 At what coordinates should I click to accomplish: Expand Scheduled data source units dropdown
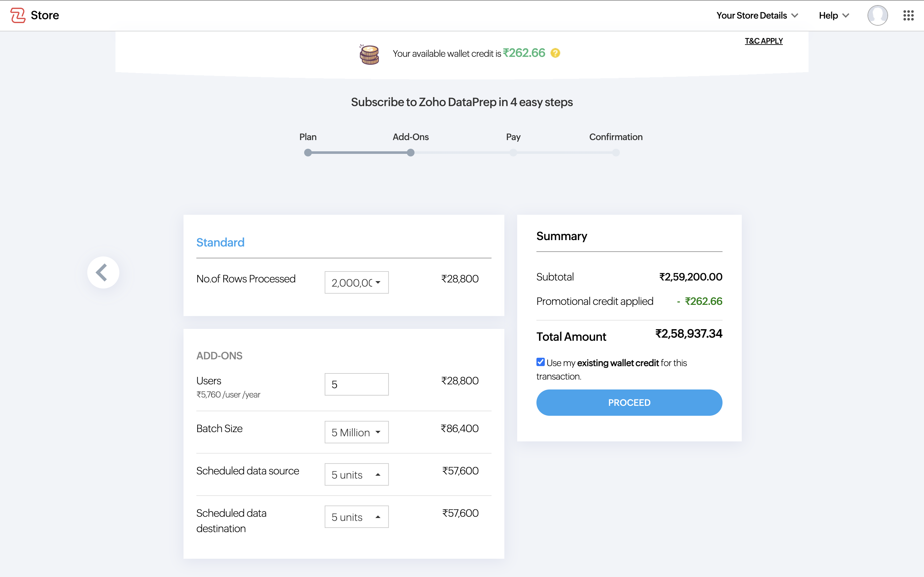tap(356, 474)
